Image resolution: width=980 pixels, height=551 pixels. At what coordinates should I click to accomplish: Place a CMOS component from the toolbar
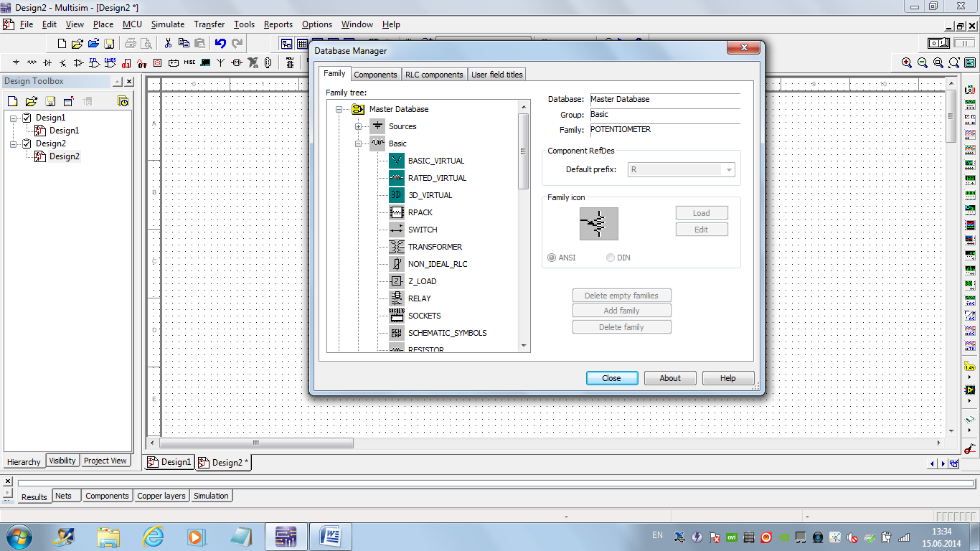coord(110,62)
